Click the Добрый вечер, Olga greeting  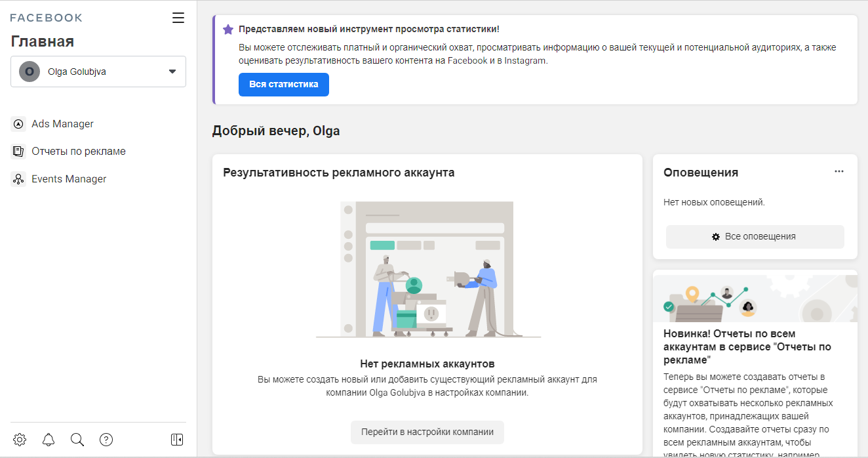click(x=276, y=131)
